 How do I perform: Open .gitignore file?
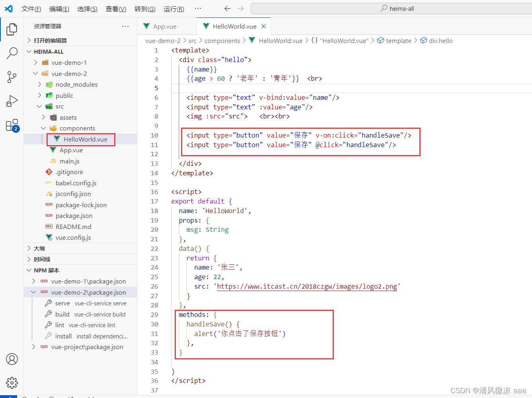click(80, 172)
